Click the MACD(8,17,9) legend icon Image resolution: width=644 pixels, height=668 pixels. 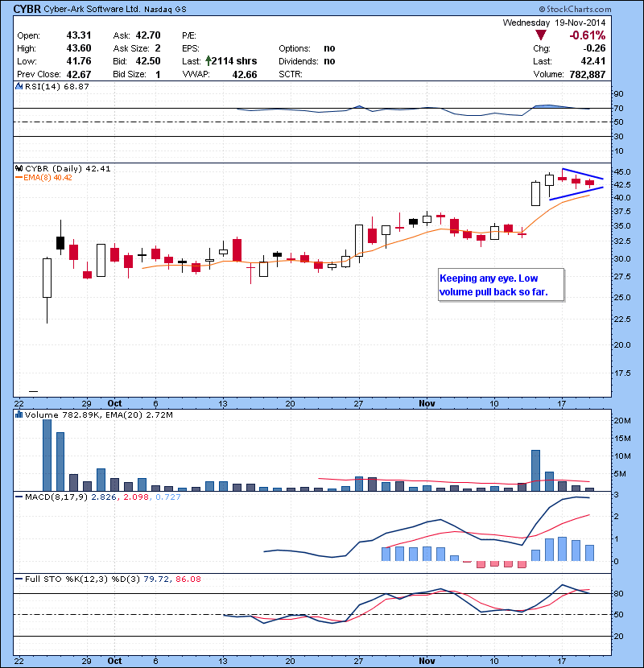(x=20, y=497)
